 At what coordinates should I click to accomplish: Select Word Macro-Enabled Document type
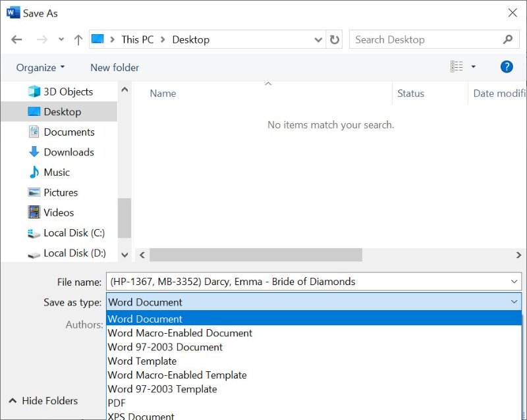[180, 333]
